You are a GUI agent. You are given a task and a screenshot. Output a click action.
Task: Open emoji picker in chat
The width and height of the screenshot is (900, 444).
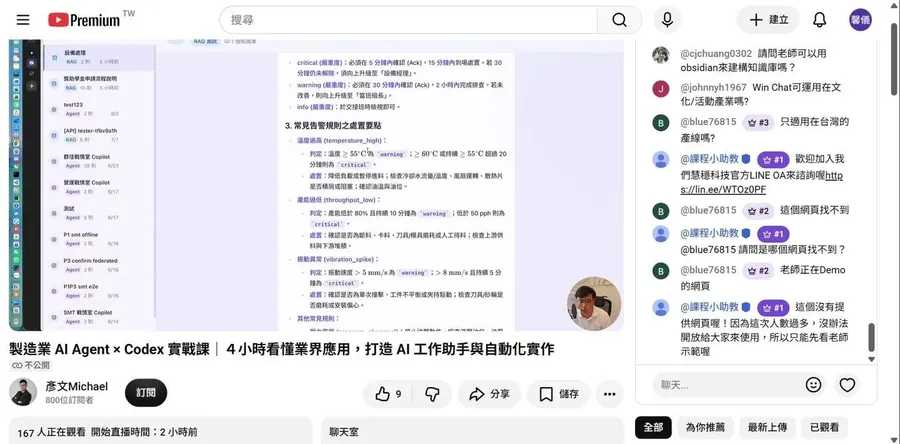point(813,385)
